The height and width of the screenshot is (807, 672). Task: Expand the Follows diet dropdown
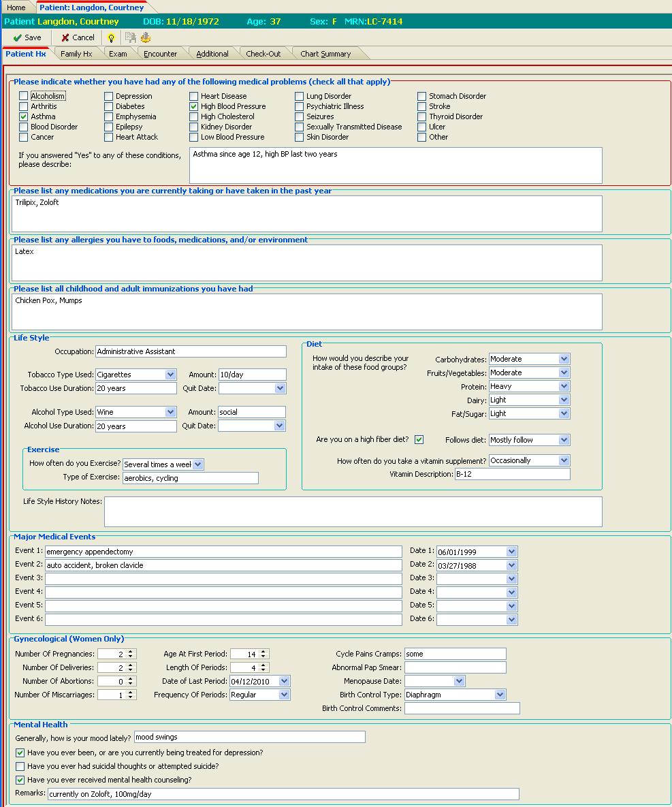pos(563,439)
